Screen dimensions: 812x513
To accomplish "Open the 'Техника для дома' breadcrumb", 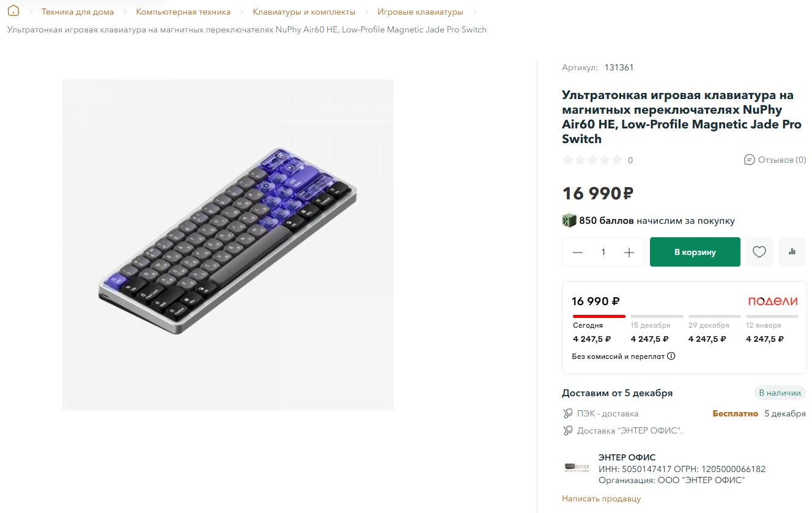I will click(78, 12).
